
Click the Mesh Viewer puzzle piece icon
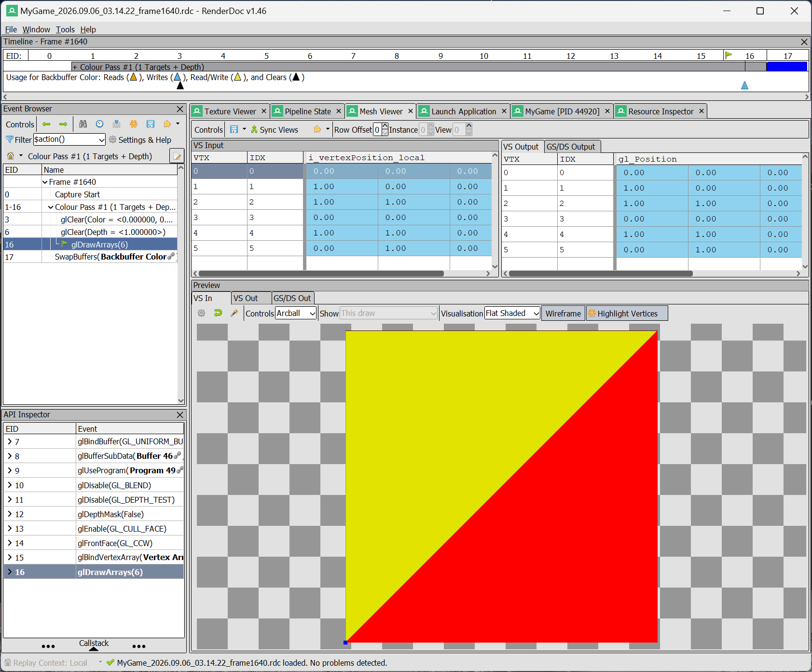(317, 129)
